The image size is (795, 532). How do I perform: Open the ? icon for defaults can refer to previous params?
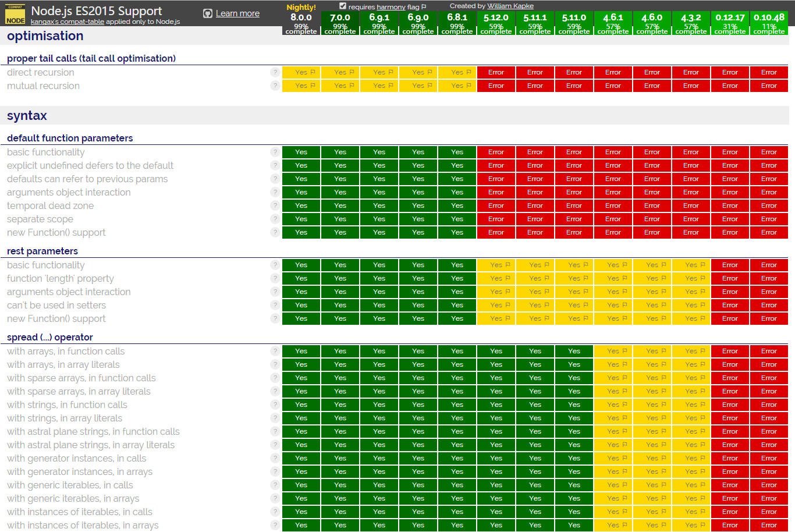pyautogui.click(x=275, y=179)
